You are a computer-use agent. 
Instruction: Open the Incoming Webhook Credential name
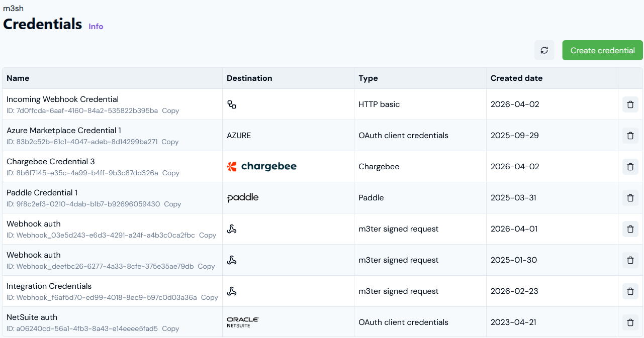click(62, 99)
